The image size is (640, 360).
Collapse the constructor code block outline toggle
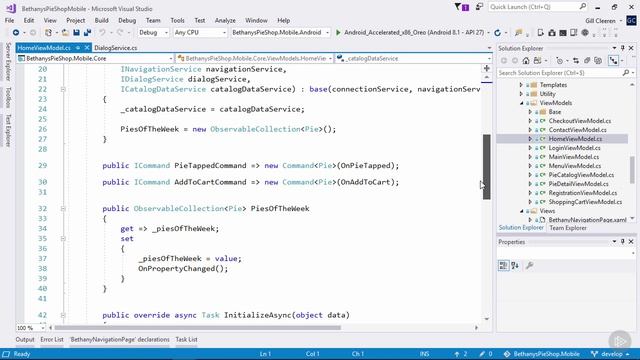click(63, 89)
